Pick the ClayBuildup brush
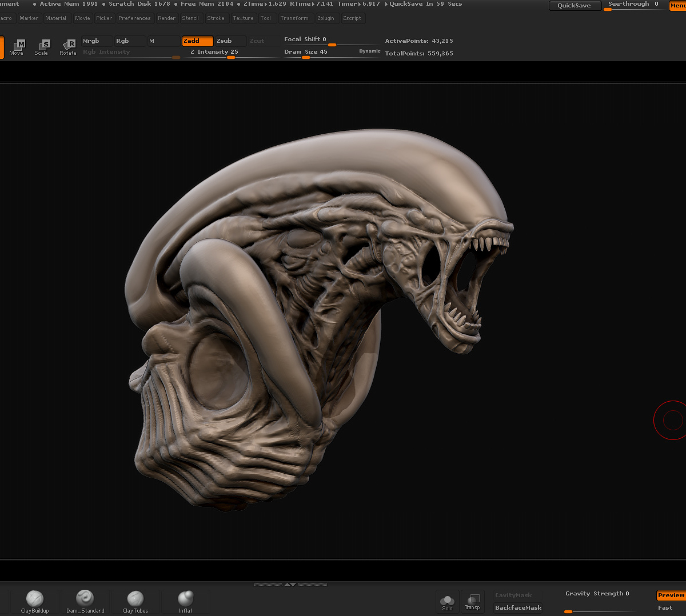This screenshot has width=686, height=616. pos(35,602)
